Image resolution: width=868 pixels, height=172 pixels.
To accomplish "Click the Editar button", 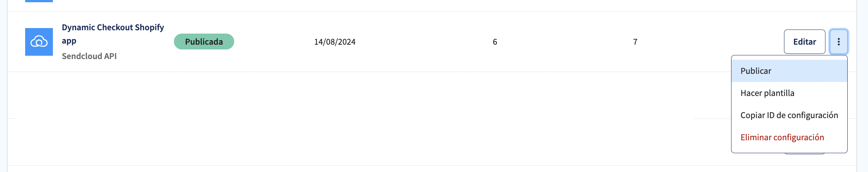I will coord(804,42).
